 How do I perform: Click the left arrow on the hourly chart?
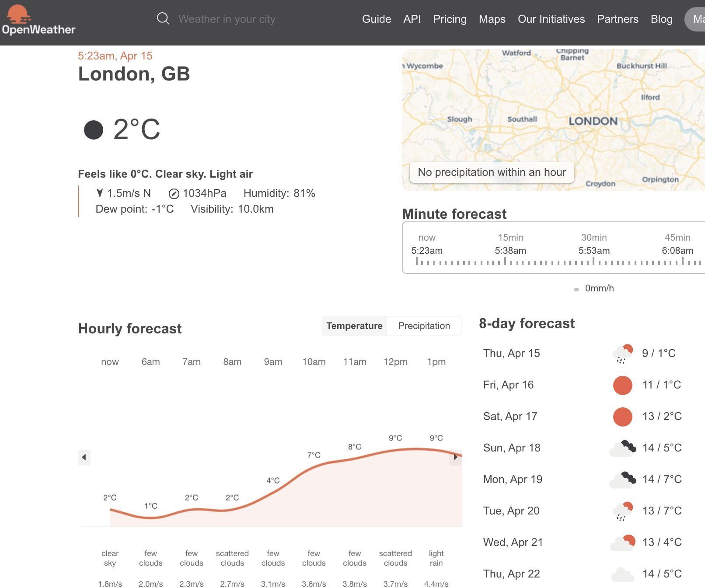84,458
